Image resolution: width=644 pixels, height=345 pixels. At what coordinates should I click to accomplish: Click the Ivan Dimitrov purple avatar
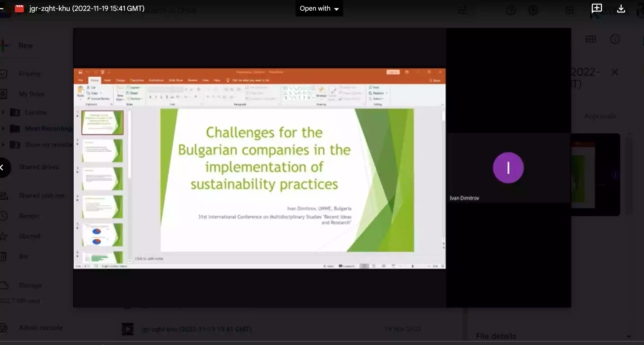tap(508, 168)
